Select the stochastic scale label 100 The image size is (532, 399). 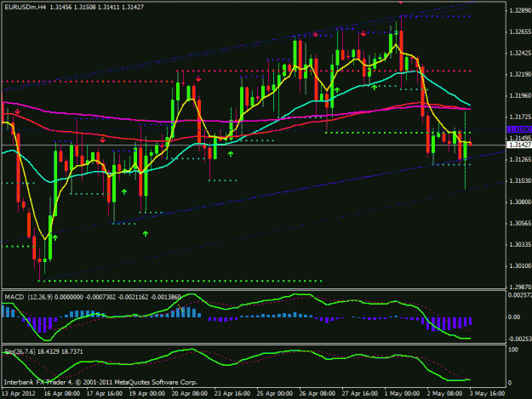513,350
